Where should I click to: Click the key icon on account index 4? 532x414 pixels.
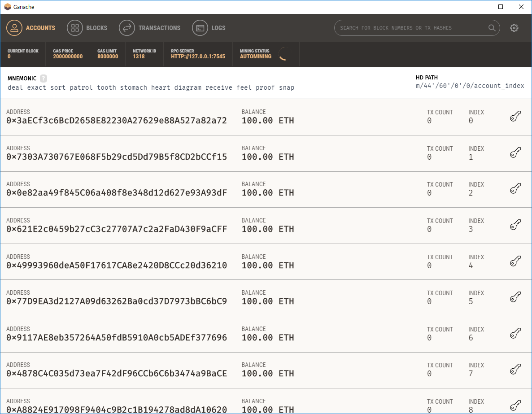point(515,261)
